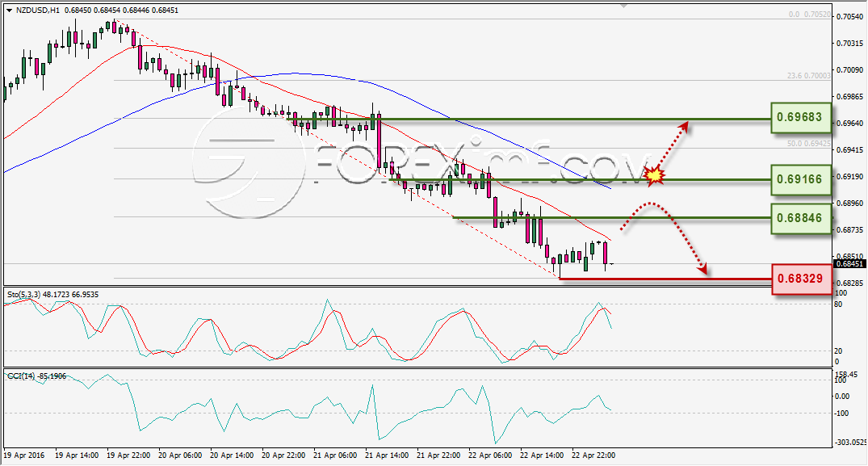This screenshot has width=868, height=466.
Task: Click the Fibonacci 50.0 0.69425 label
Action: point(809,143)
